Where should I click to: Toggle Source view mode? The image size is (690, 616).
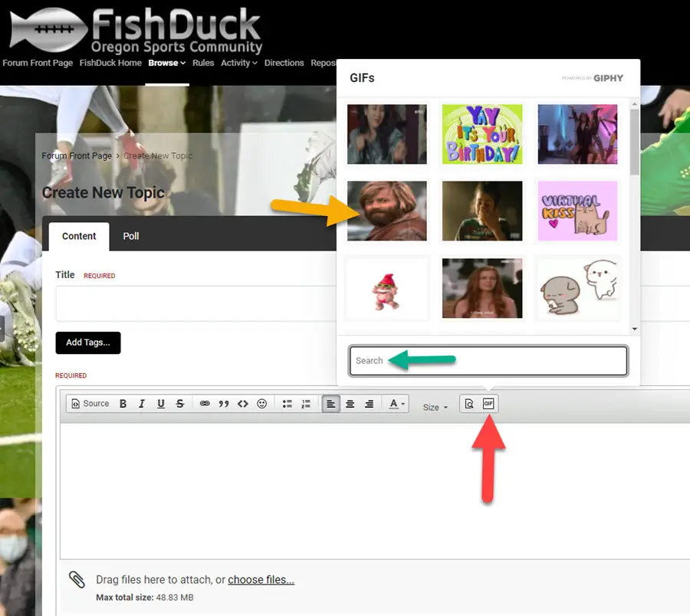point(90,404)
